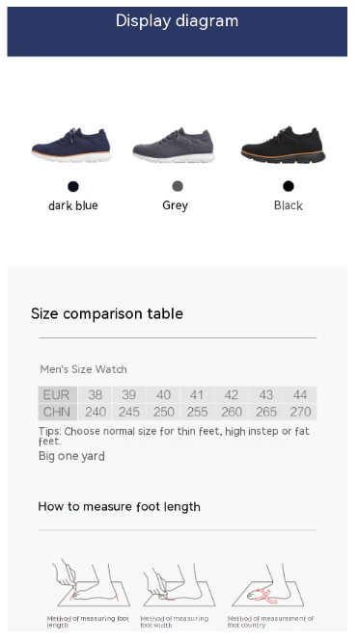
Task: Click the EUR 44 size cell
Action: pos(300,394)
